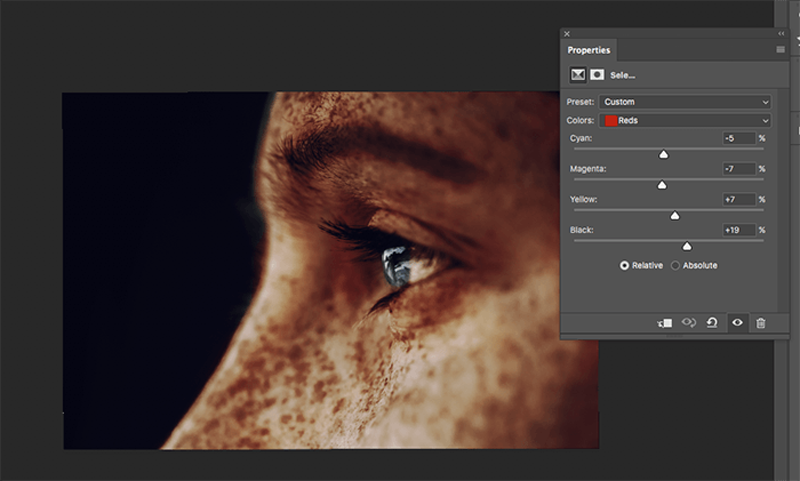Image resolution: width=800 pixels, height=481 pixels.
Task: Click the Selective Color adjustment icon
Action: pos(578,75)
